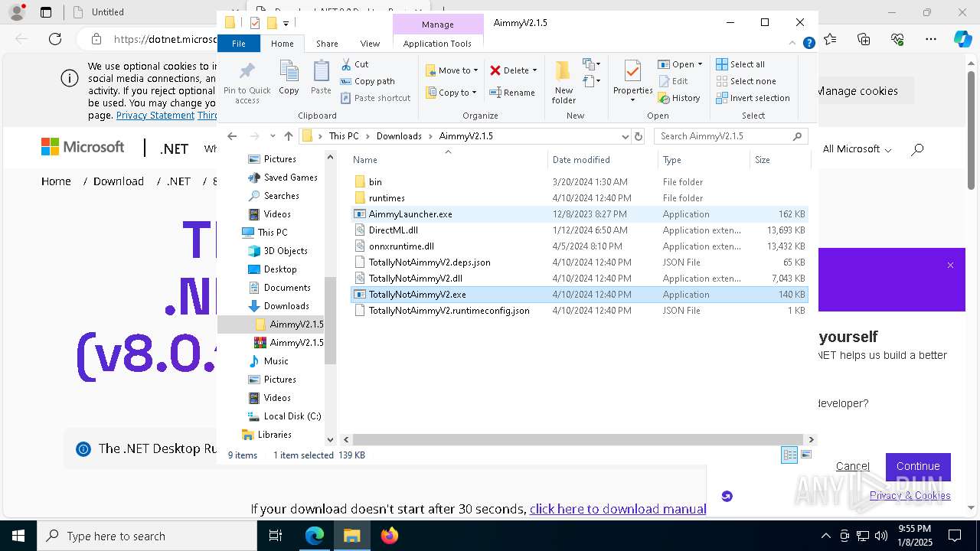
Task: Click Pin to Quick access icon
Action: pyautogui.click(x=247, y=83)
